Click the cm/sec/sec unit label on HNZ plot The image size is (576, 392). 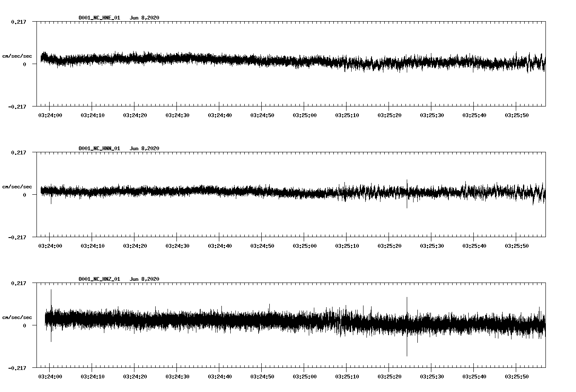click(x=17, y=317)
